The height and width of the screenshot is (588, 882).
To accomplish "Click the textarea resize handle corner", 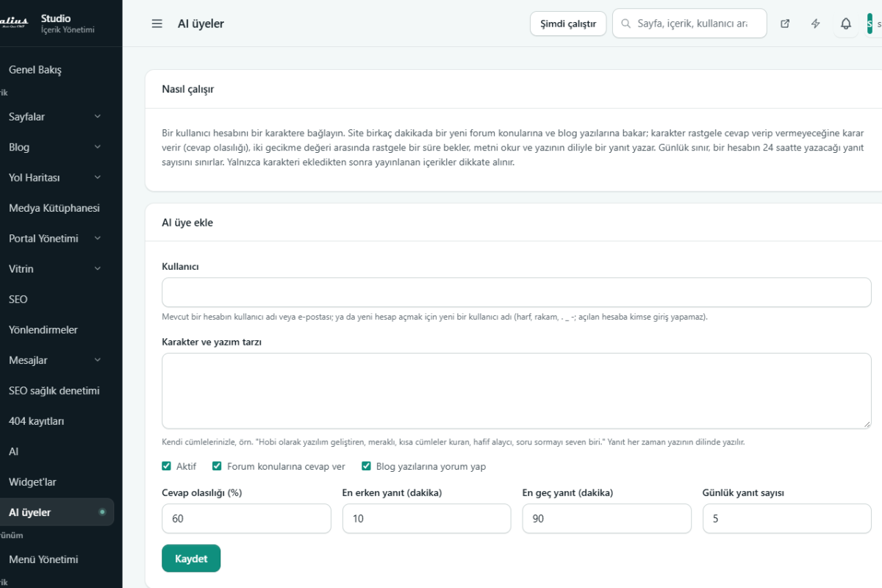I will tap(867, 424).
